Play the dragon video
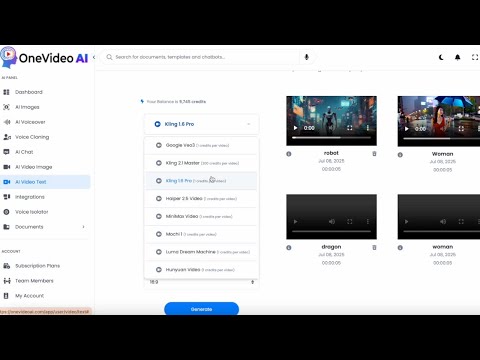This screenshot has width=480, height=360. (295, 222)
